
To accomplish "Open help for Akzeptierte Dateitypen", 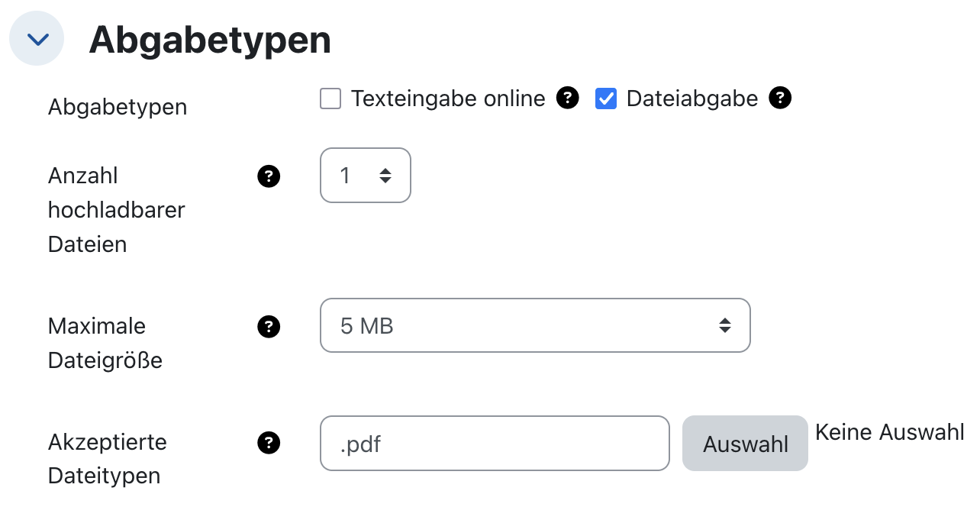I will click(268, 442).
